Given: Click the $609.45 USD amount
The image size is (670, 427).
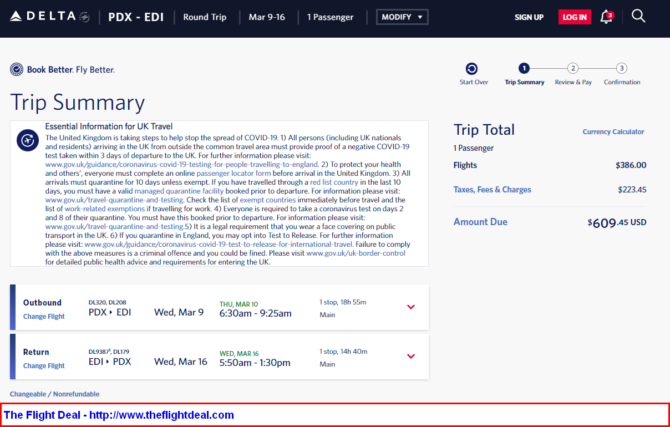Looking at the screenshot, I should click(617, 223).
